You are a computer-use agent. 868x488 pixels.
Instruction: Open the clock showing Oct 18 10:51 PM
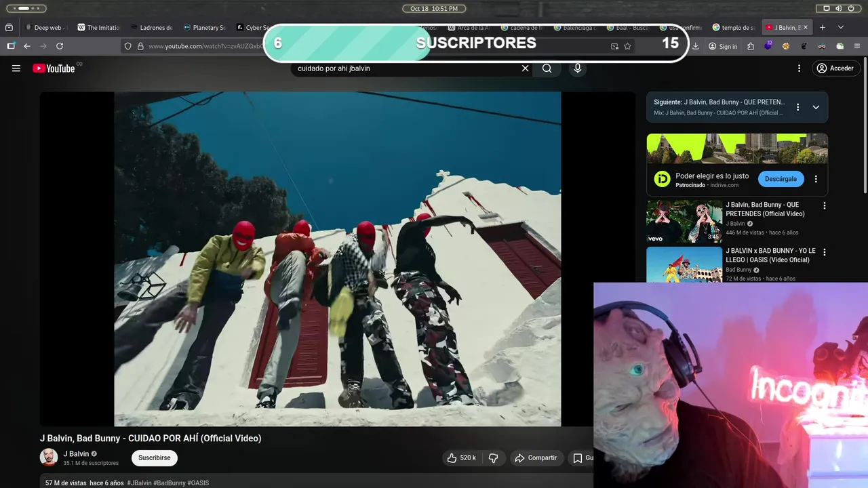(x=434, y=8)
